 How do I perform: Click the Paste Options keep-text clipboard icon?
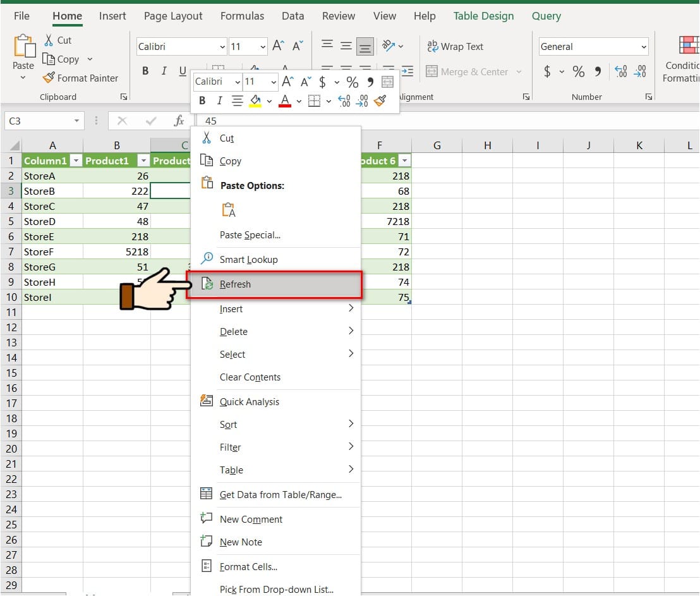(x=229, y=210)
